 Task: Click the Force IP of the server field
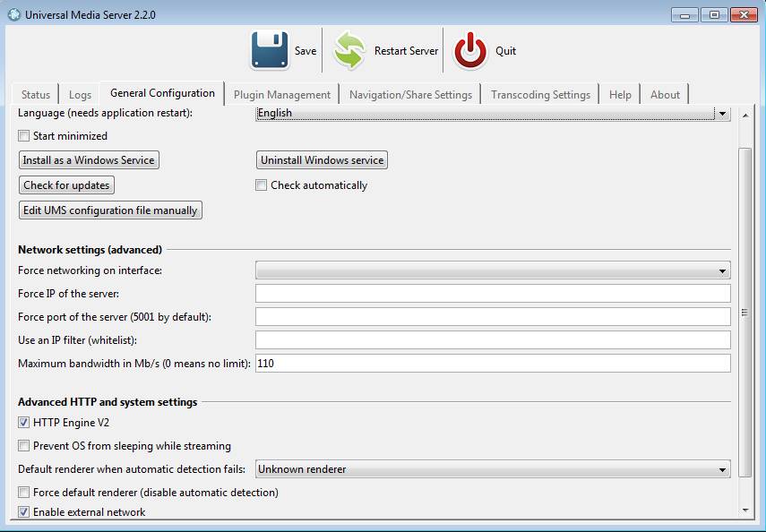tap(493, 294)
